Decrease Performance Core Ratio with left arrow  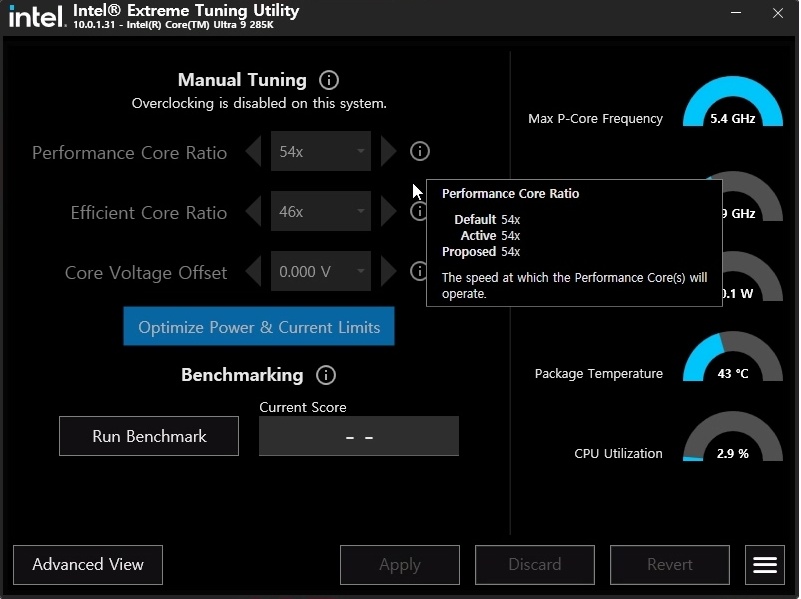(253, 151)
